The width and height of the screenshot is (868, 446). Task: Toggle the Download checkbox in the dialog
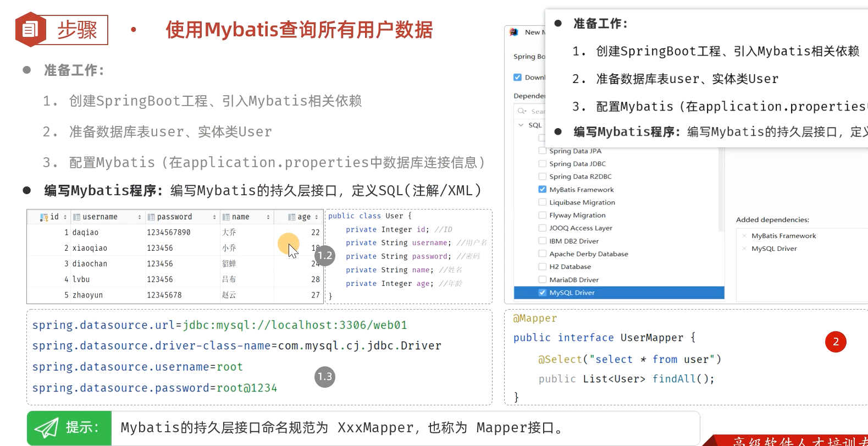[517, 78]
